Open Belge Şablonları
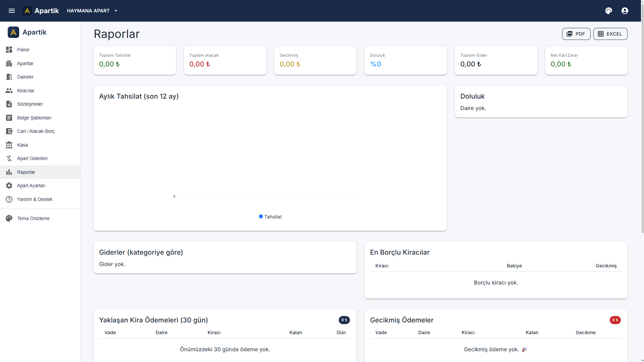The image size is (644, 362). pos(40,118)
